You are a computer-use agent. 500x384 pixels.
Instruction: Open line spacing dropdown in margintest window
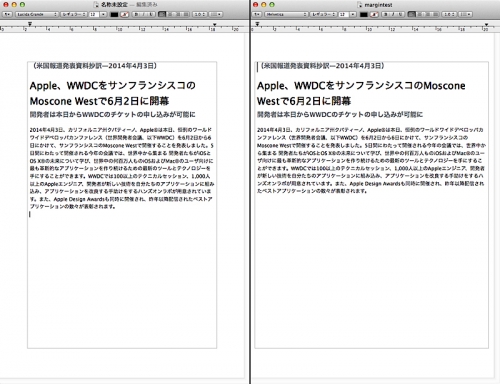coord(449,14)
